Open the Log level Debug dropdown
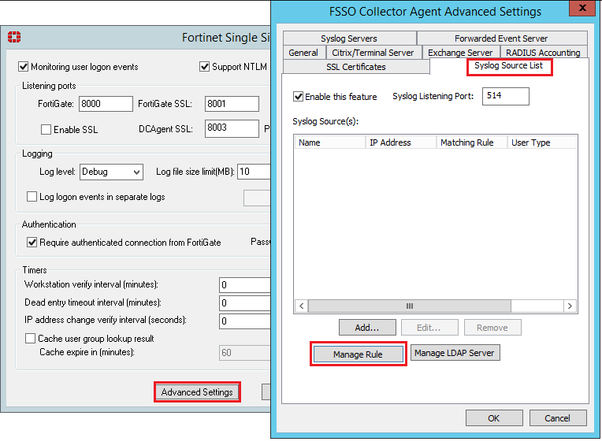602x441 pixels. click(x=111, y=172)
